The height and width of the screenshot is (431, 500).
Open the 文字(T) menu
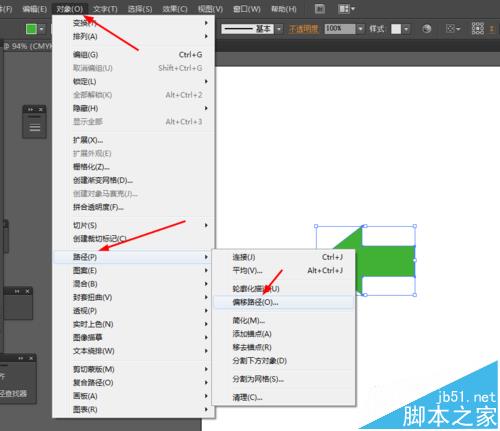(x=105, y=9)
